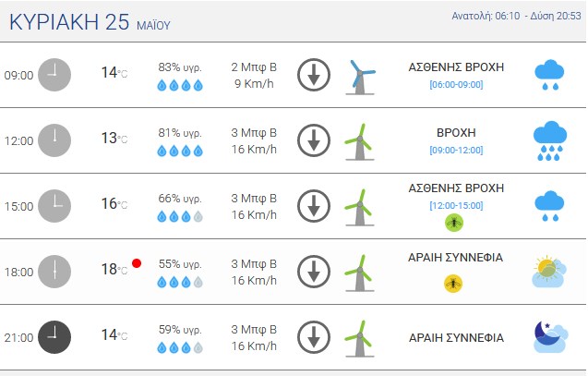This screenshot has height=376, width=588.
Task: Select the ΒΡΟΧΗ forecast label at 12:00
Action: click(x=456, y=133)
